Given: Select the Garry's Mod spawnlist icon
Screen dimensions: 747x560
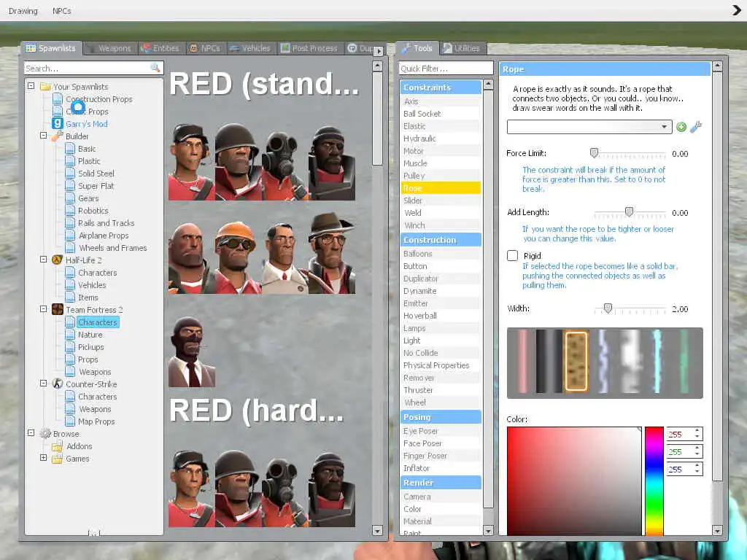Looking at the screenshot, I should (x=57, y=123).
